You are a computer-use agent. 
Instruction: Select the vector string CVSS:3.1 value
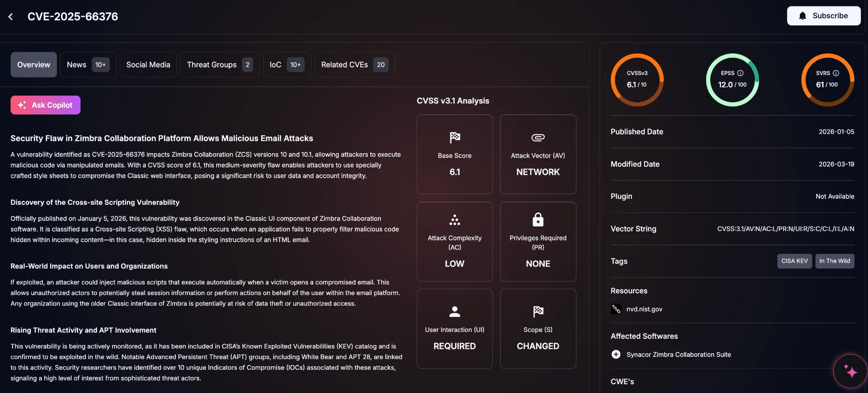pos(785,229)
